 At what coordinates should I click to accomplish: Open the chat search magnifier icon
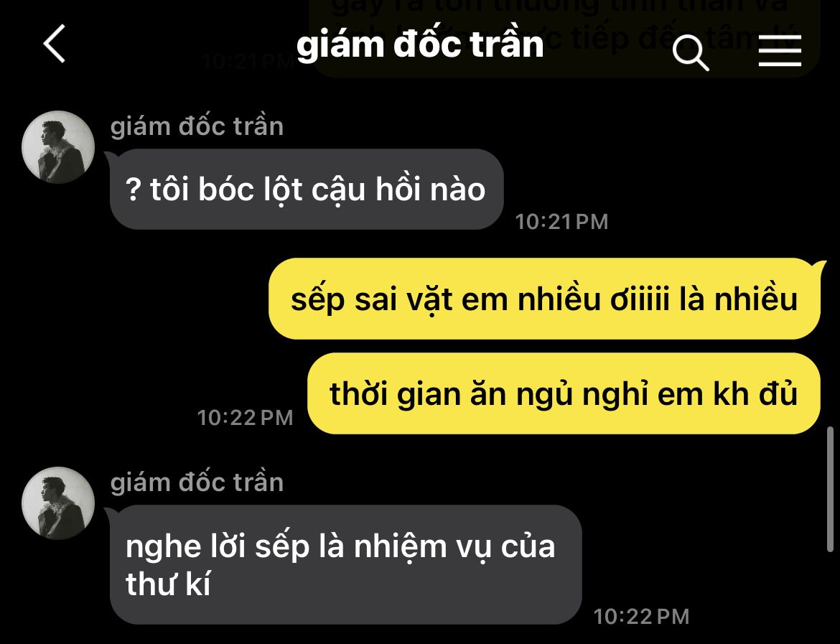click(x=691, y=52)
